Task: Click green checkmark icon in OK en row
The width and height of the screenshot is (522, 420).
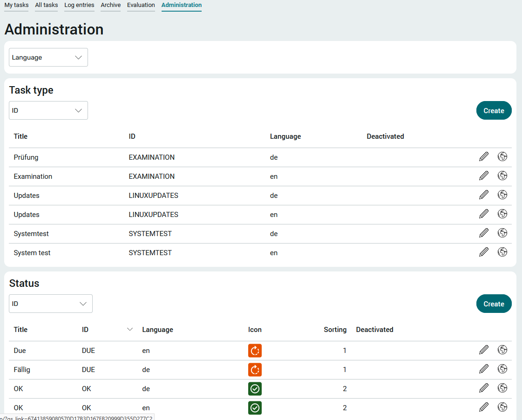Action: (255, 408)
